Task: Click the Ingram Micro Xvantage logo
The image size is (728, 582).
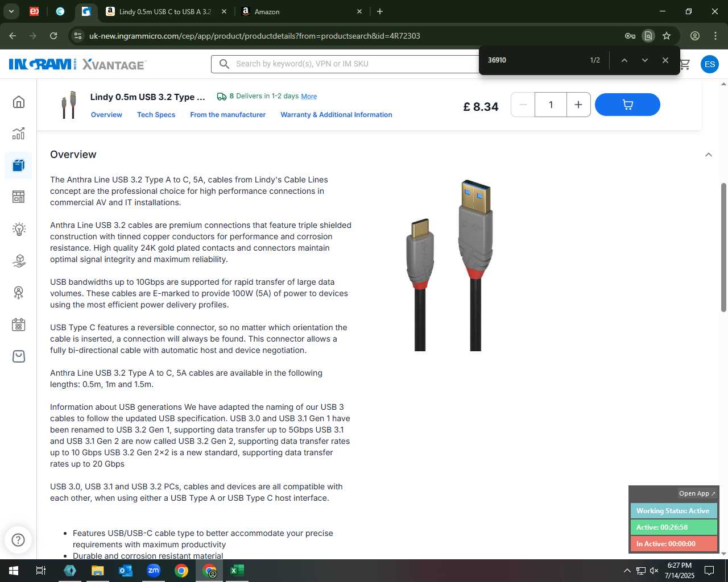Action: pyautogui.click(x=77, y=64)
